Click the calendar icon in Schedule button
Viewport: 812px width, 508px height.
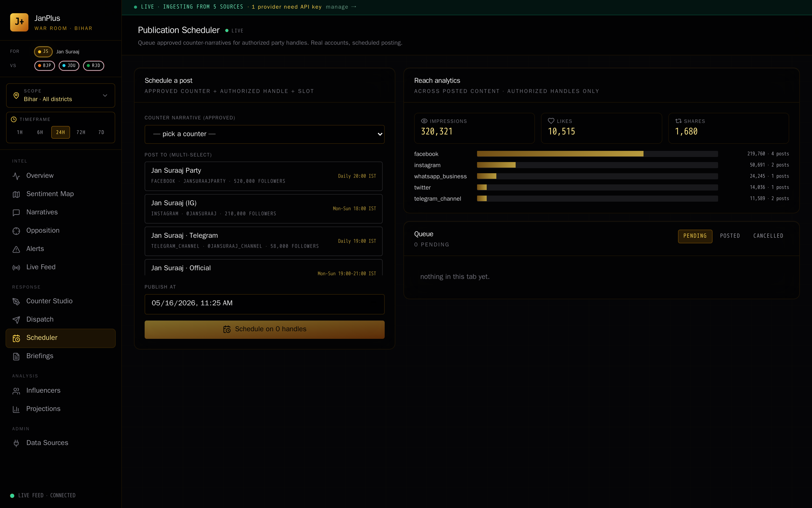click(x=227, y=329)
